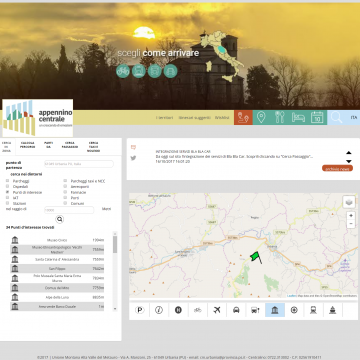Enable the Parcheggi checkbox
This screenshot has width=360, height=360.
pos(7,181)
